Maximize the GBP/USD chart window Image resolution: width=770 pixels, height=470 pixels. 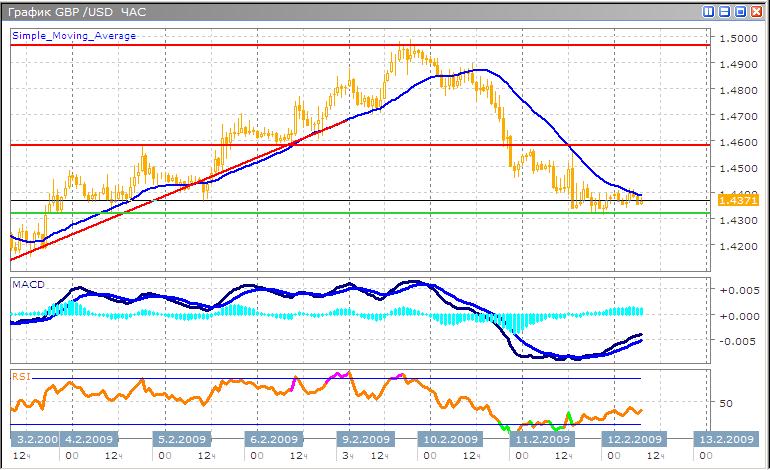(741, 11)
